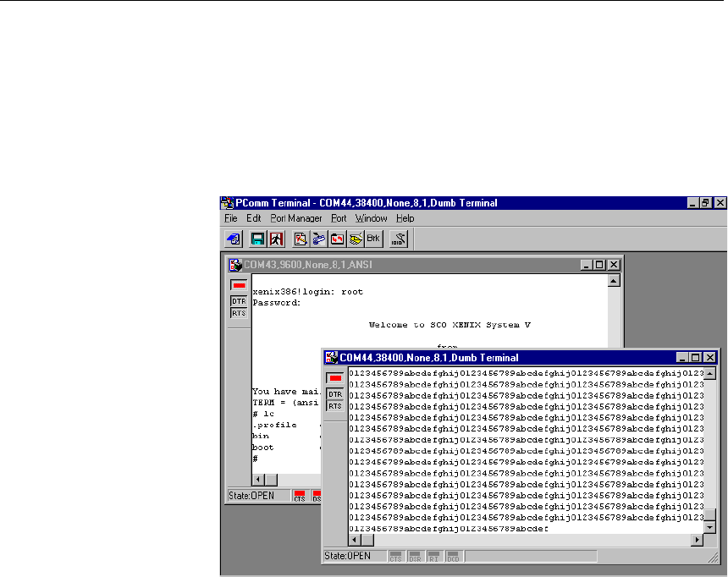The width and height of the screenshot is (728, 577).
Task: Click the resize grip of COM44 window
Action: 713,558
